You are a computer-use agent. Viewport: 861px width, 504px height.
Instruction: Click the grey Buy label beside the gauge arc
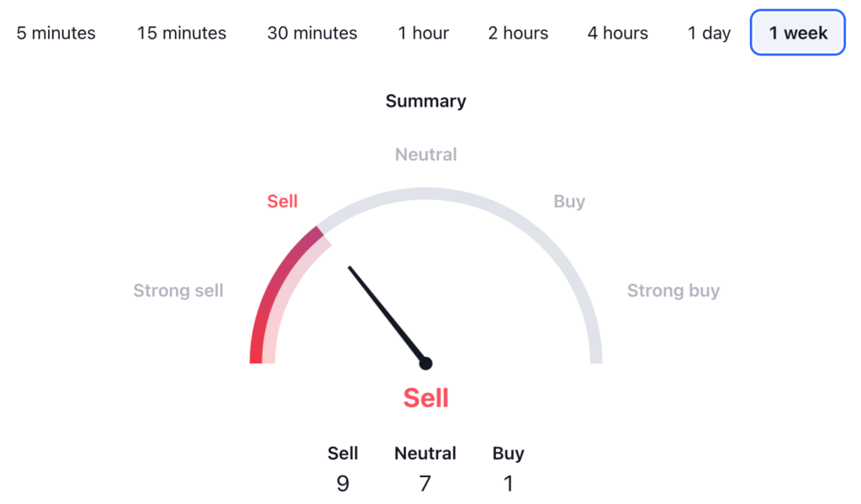pos(569,202)
